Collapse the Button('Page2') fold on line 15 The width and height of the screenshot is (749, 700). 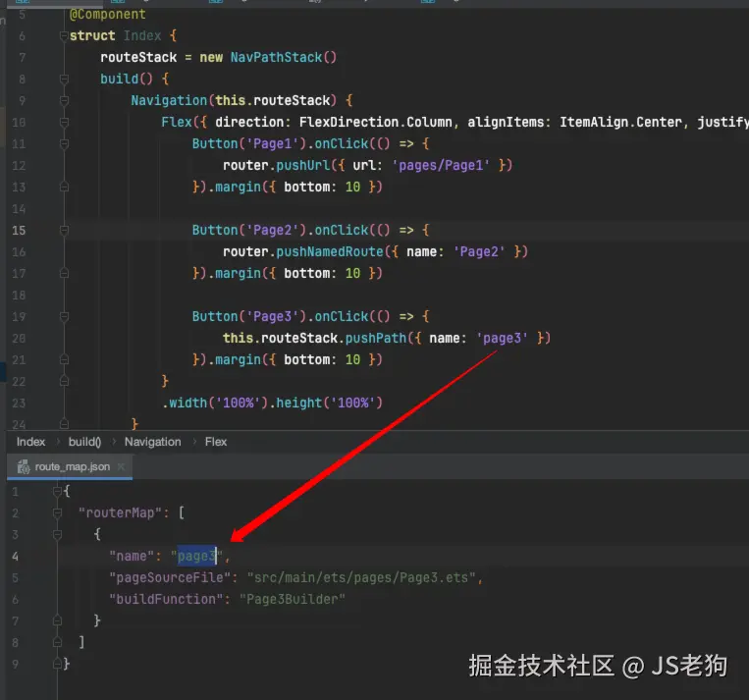click(x=64, y=231)
